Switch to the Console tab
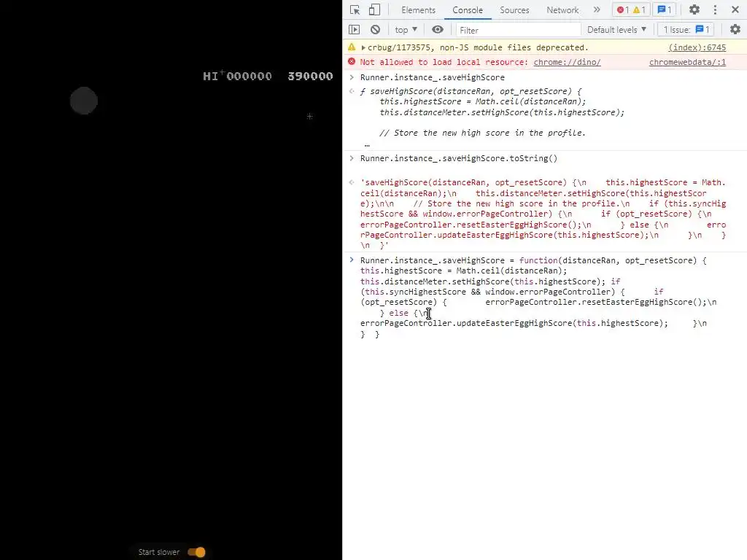Screen dimensions: 747x560 [468, 10]
